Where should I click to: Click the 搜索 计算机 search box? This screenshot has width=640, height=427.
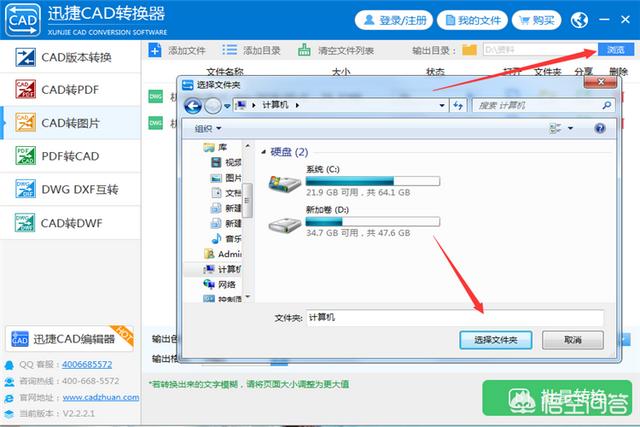(x=543, y=106)
